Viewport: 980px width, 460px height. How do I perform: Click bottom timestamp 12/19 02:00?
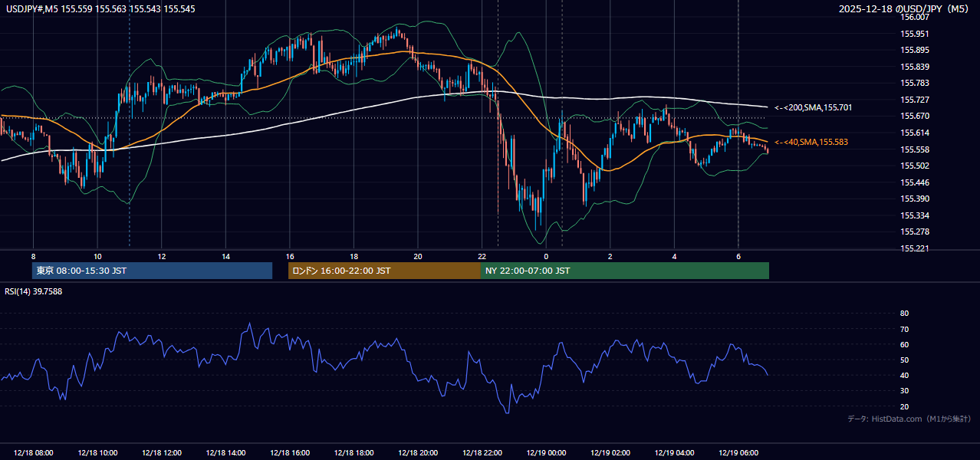[610, 453]
